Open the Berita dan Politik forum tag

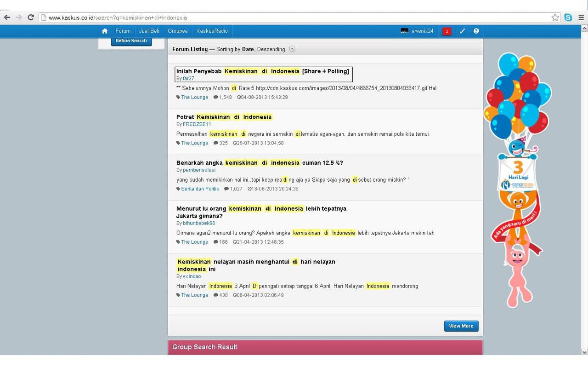(200, 189)
